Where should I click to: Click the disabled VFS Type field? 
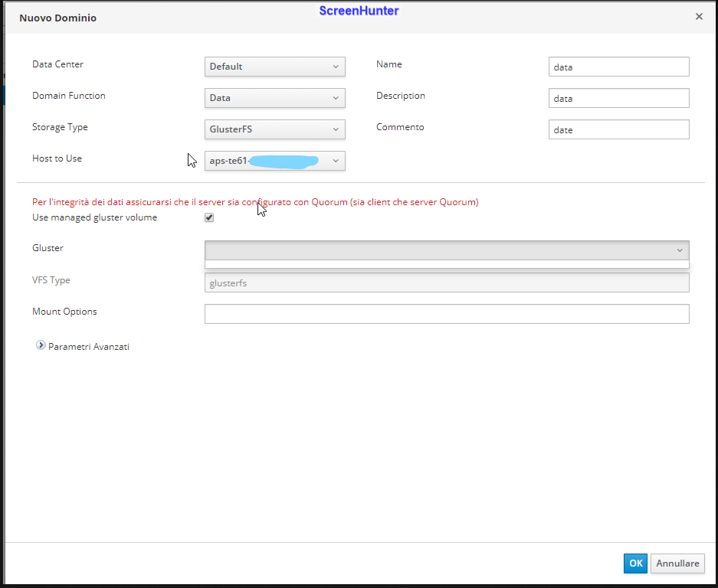click(446, 283)
